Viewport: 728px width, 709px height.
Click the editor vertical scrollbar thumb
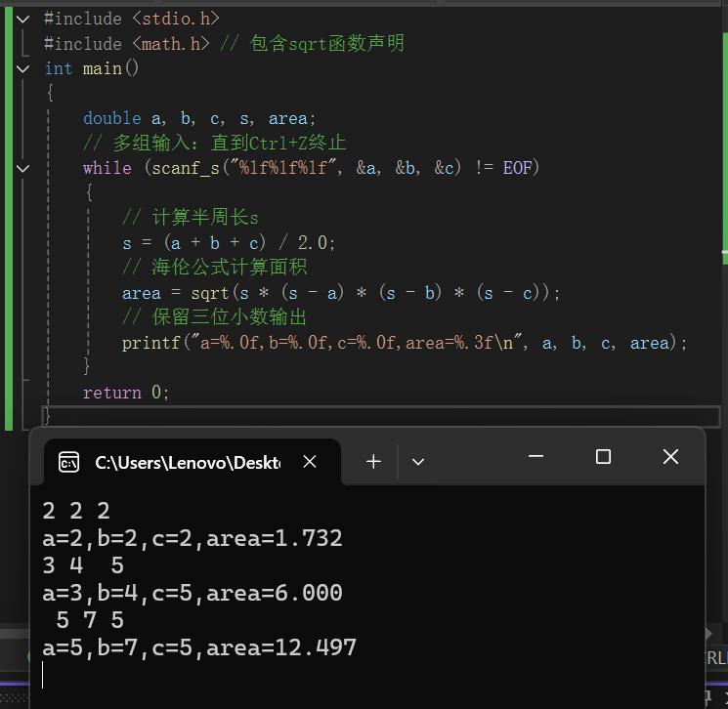(725, 147)
